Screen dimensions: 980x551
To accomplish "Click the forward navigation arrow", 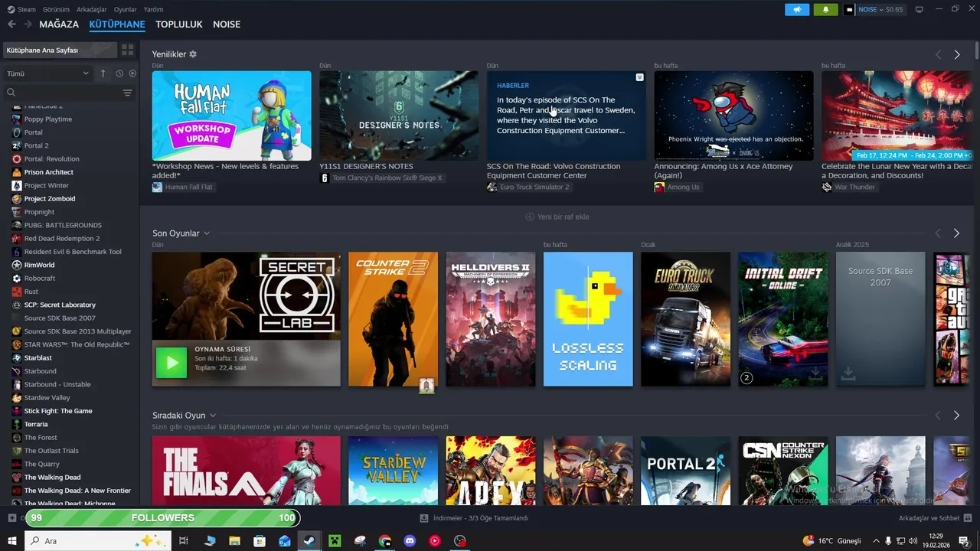I will [28, 24].
